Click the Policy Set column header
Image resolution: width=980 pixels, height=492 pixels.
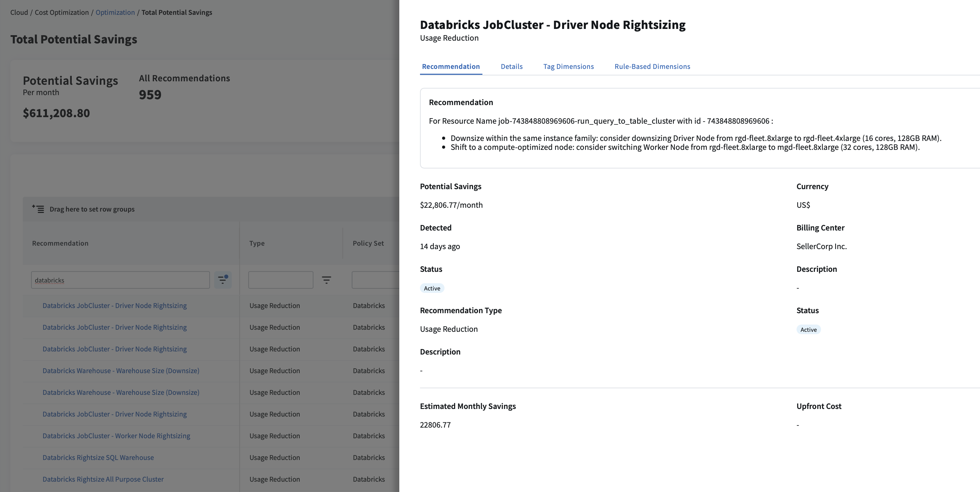[368, 243]
